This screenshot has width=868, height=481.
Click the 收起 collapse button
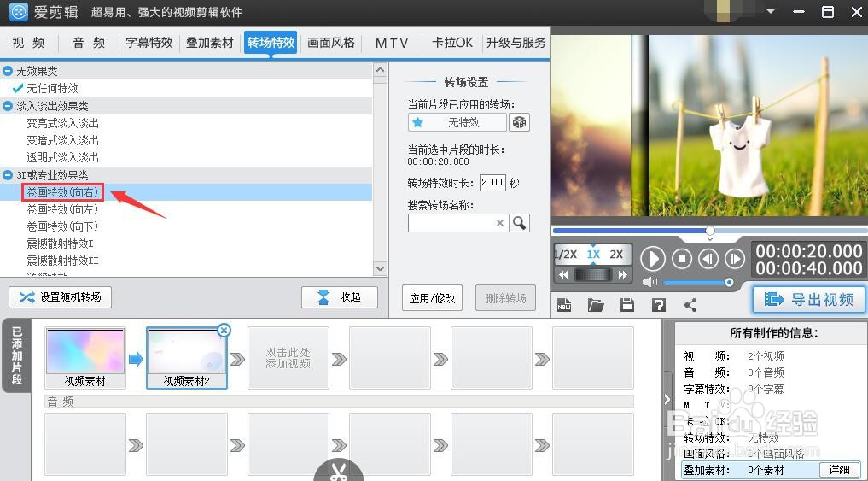pos(340,297)
